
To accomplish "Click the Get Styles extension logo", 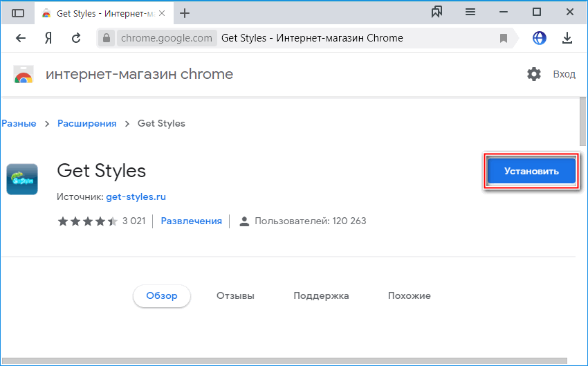I will [x=22, y=179].
